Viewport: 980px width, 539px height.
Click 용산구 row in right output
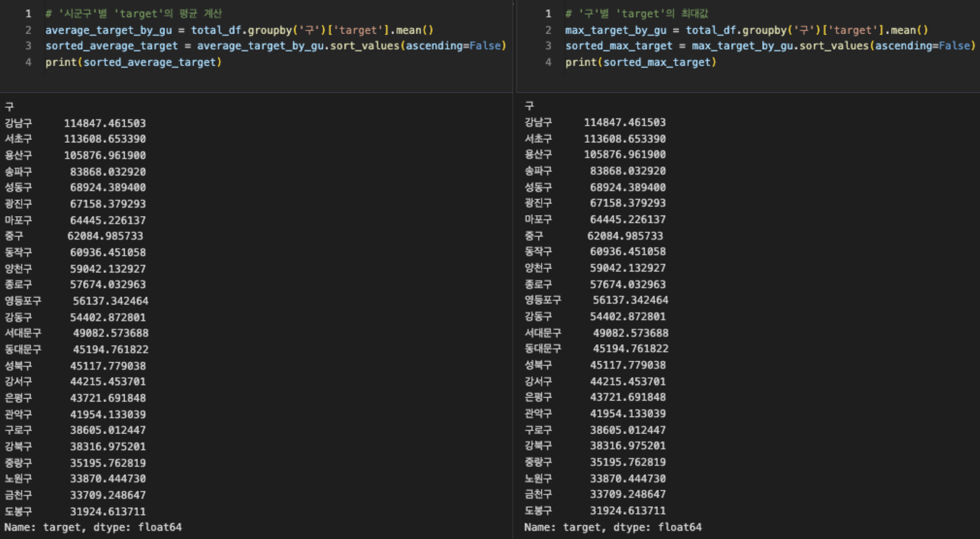595,155
